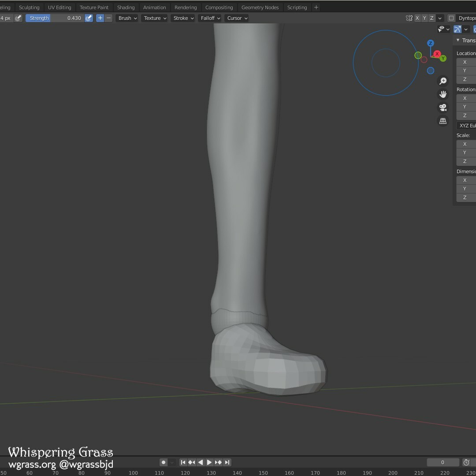Click the green Y axis gizmo ball
Screen dimensions: 476x476
coord(443,58)
